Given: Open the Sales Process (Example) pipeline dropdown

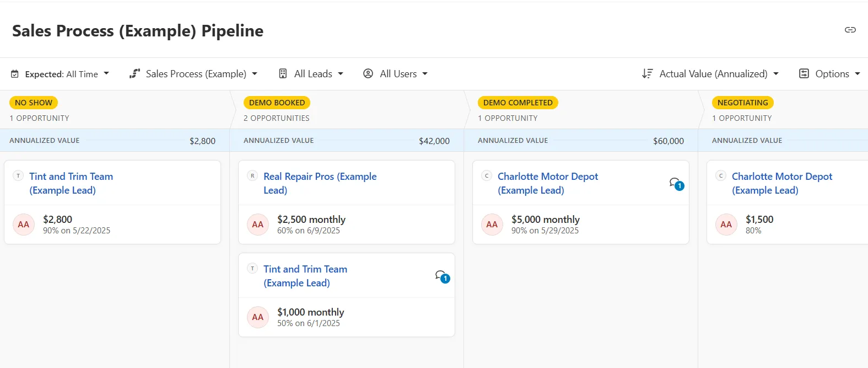Looking at the screenshot, I should pos(196,74).
